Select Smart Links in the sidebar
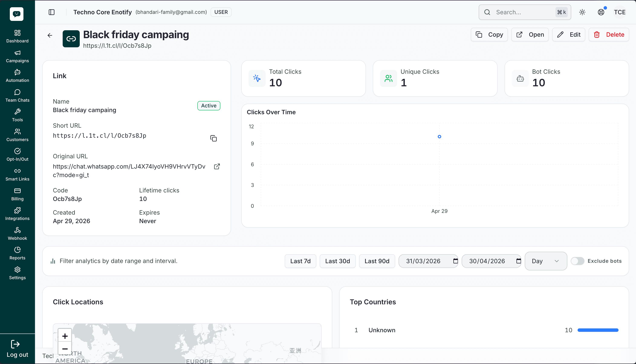The height and width of the screenshot is (364, 636). [17, 175]
